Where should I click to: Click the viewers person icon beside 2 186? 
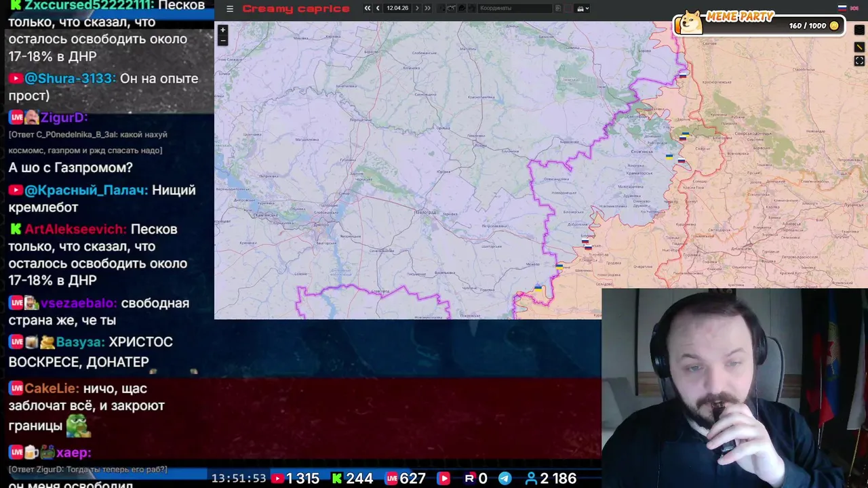(x=532, y=479)
